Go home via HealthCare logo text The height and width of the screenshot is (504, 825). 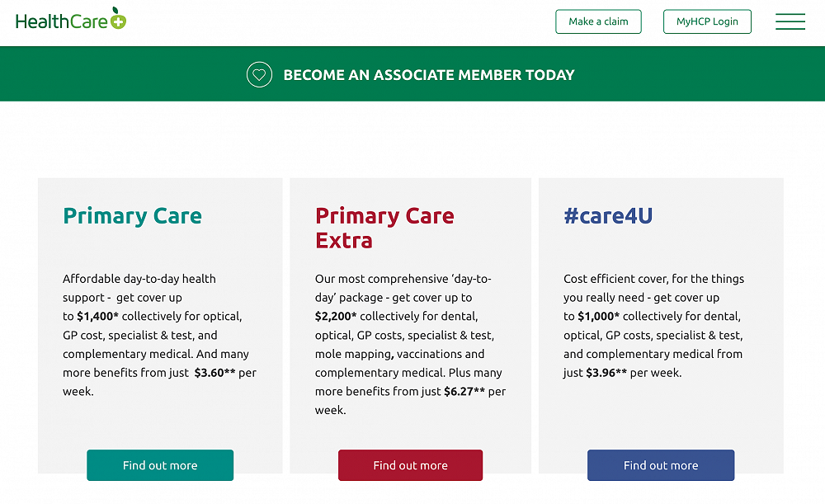(x=61, y=21)
